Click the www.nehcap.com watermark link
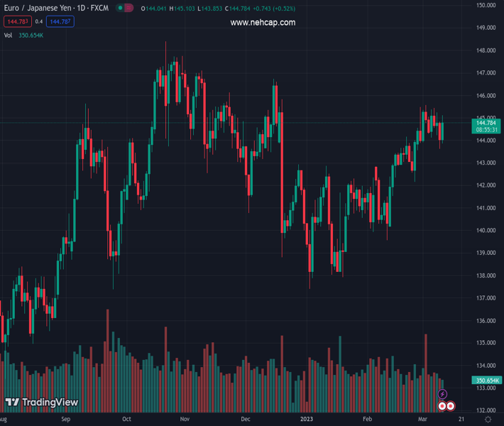 (263, 23)
